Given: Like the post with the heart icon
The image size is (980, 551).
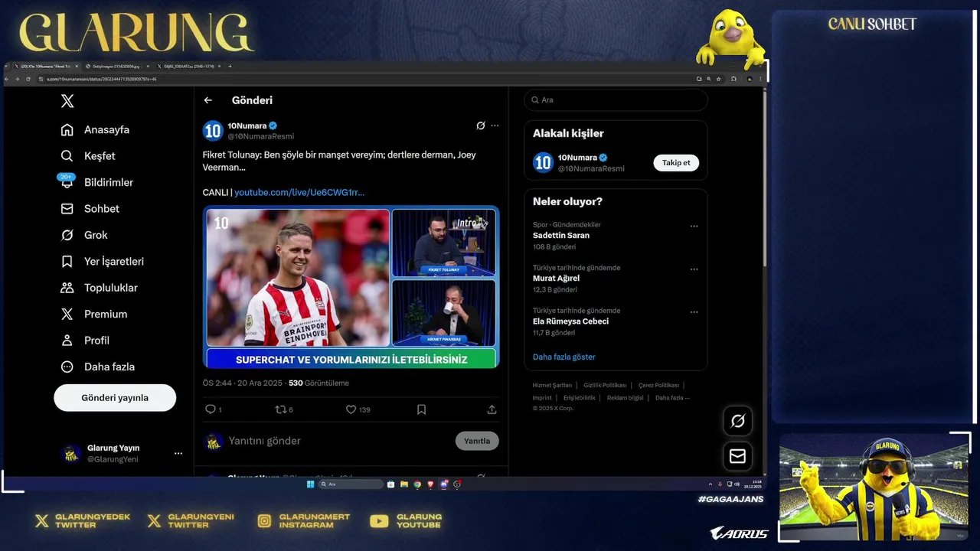Looking at the screenshot, I should 351,409.
